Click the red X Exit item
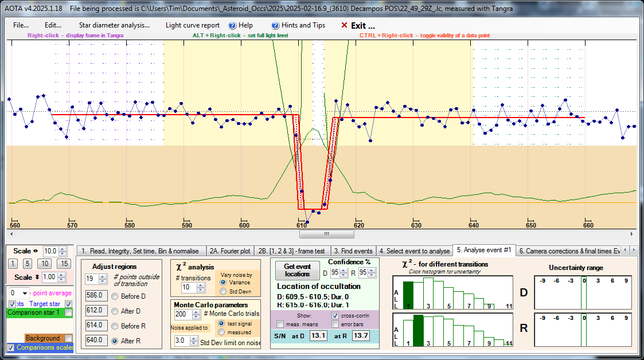The height and width of the screenshot is (360, 644). tap(358, 25)
